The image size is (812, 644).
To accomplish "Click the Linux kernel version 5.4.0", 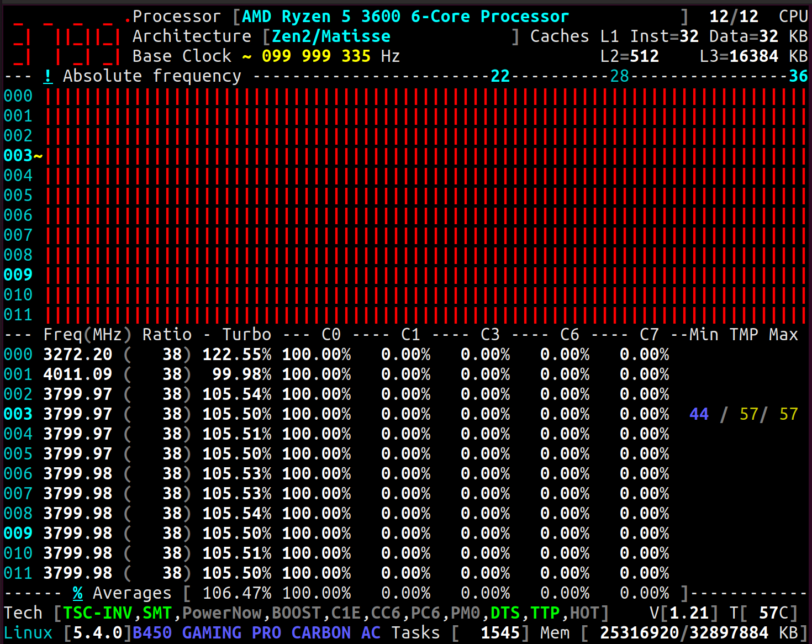I will (x=97, y=633).
